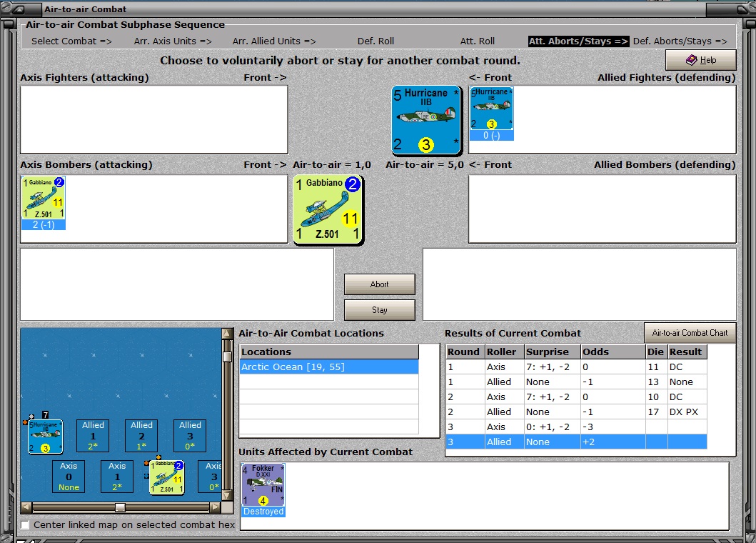756x543 pixels.
Task: Click the 'Att. Roll' subphase step
Action: [x=478, y=41]
